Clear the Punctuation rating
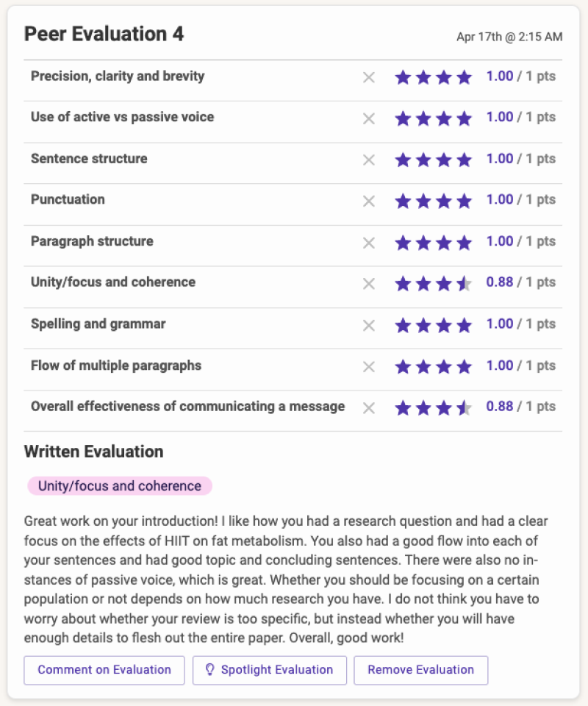 [x=369, y=200]
